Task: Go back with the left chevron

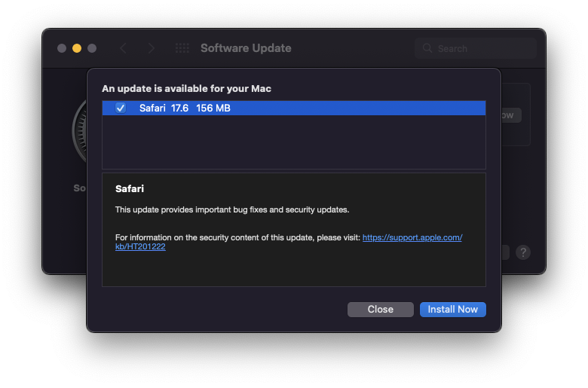Action: point(123,48)
